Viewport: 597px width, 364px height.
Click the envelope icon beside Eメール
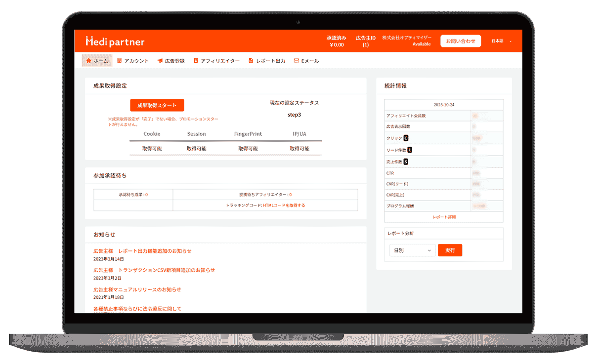point(297,61)
